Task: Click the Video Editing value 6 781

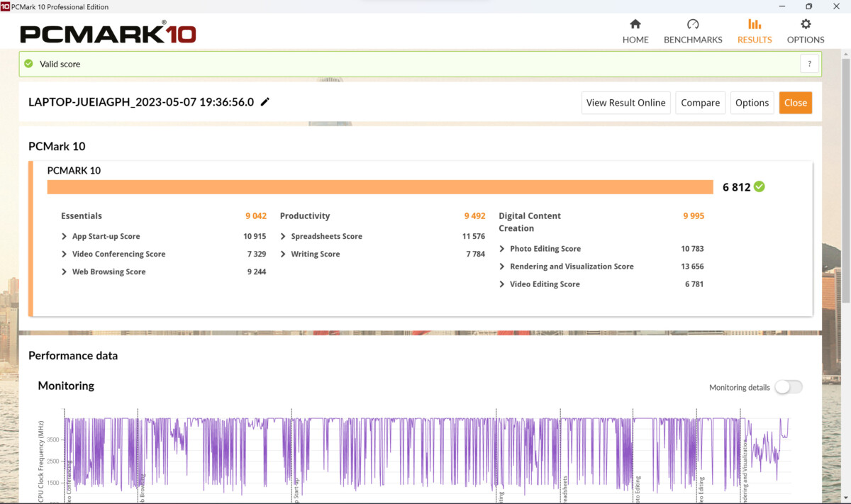Action: [695, 284]
